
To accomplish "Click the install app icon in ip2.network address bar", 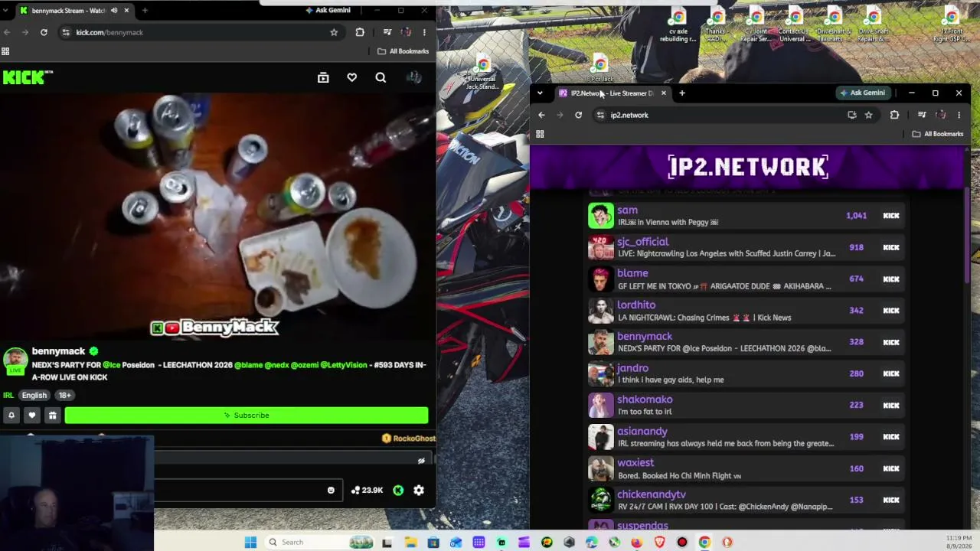I will 851,115.
